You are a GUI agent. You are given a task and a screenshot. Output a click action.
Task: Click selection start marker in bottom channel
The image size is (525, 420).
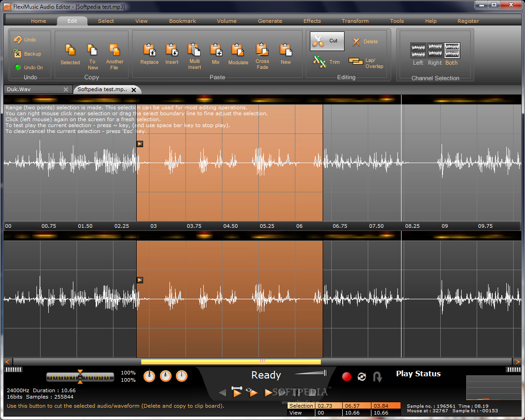coord(140,280)
